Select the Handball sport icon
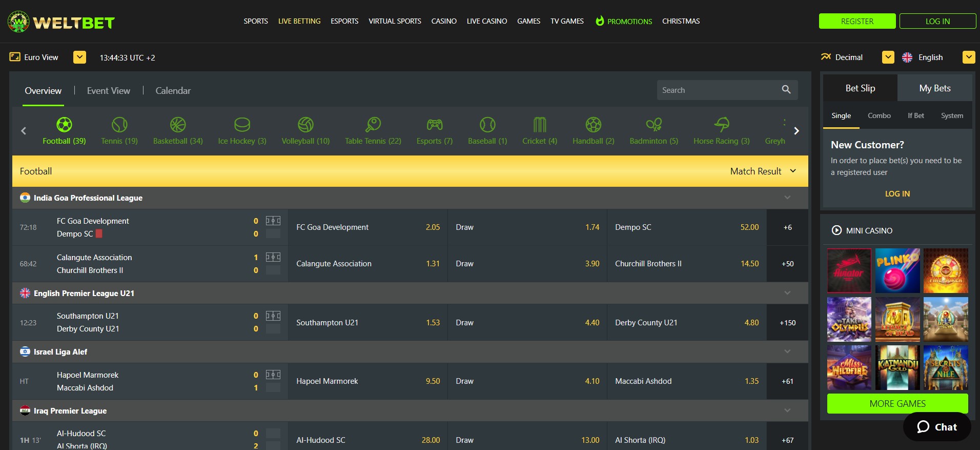This screenshot has width=980, height=450. coord(594,124)
